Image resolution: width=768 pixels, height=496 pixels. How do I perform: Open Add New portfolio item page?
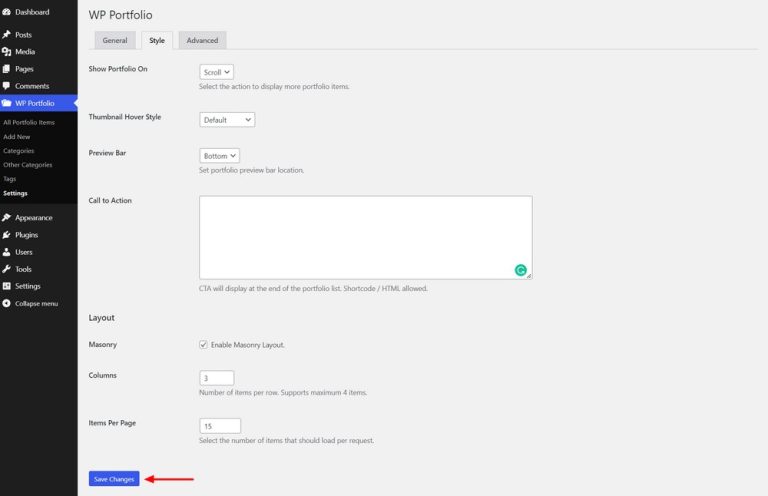[x=17, y=137]
